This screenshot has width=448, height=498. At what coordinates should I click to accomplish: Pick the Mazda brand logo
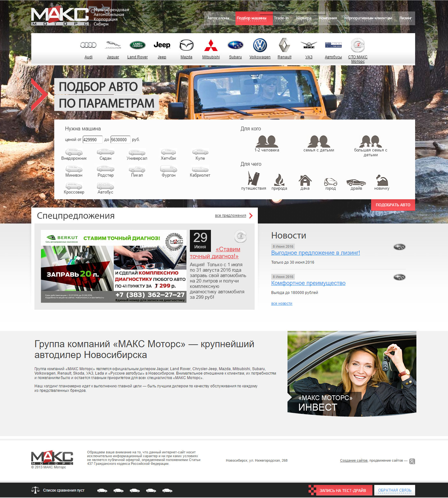[186, 45]
